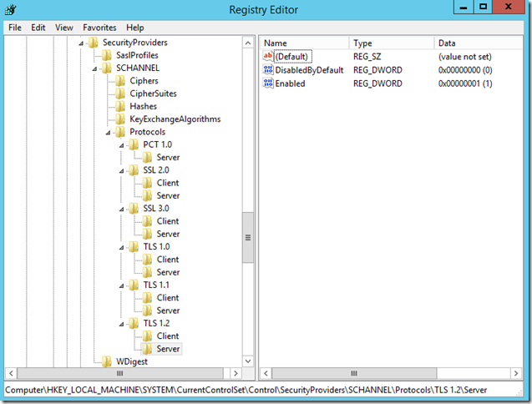
Task: Click the DisabledByDefault DWORD value icon
Action: (x=268, y=70)
